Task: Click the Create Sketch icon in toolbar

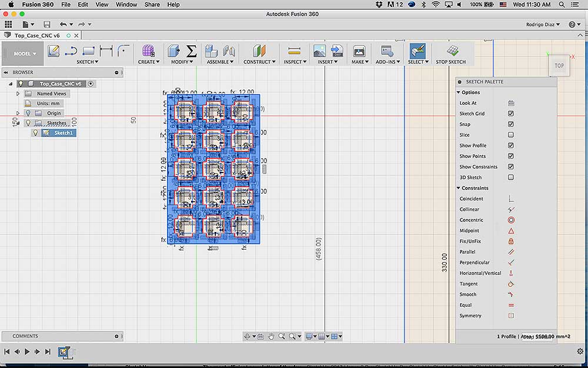Action: 54,51
